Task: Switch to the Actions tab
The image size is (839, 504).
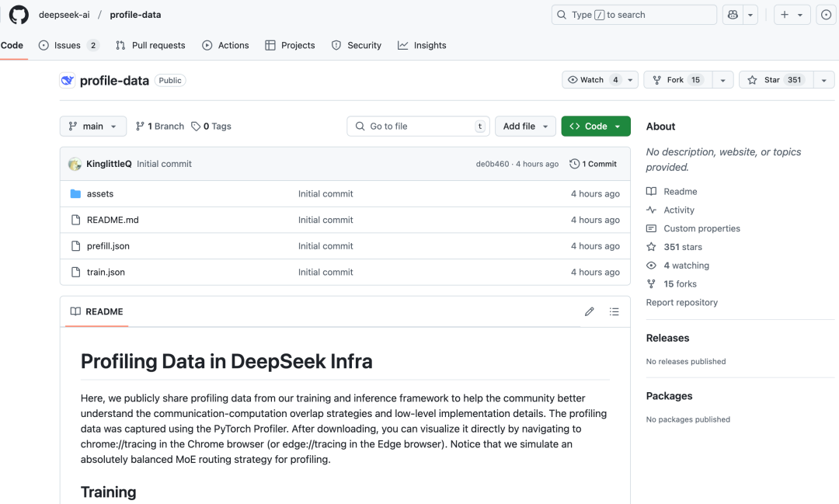Action: (x=225, y=46)
